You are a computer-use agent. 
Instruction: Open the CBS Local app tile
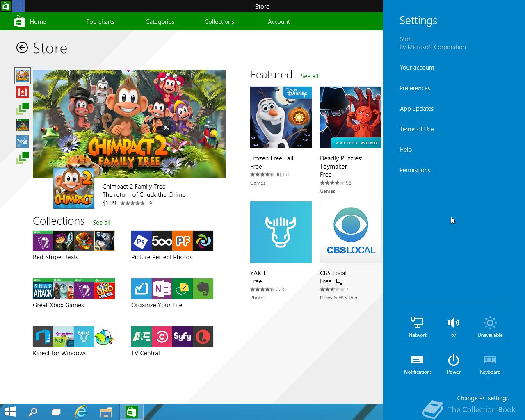coord(351,232)
